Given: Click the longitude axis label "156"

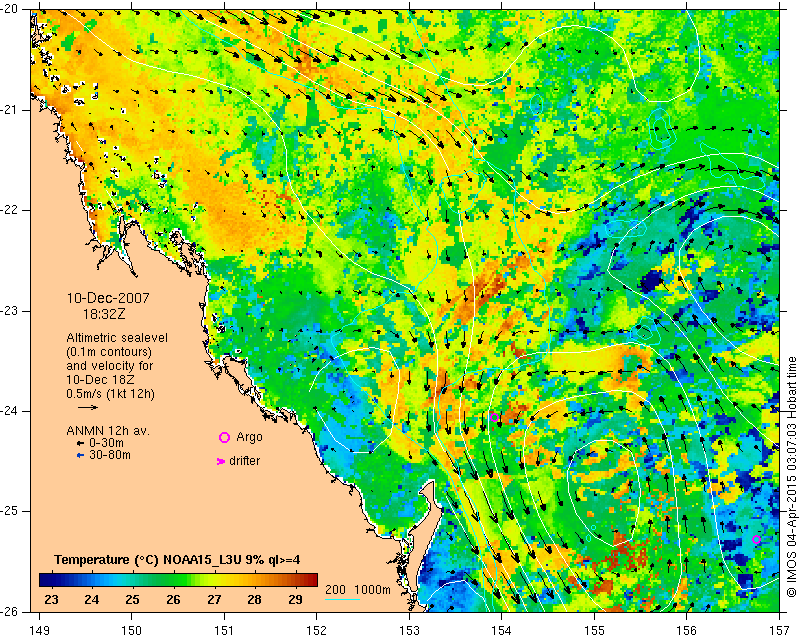Looking at the screenshot, I should [687, 630].
